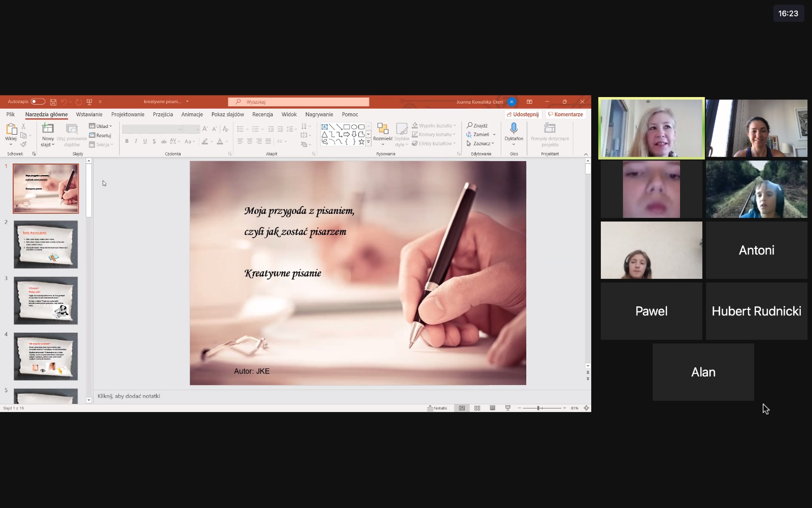Start slideshow from the quick access toolbar
812x508 pixels.
pos(90,102)
